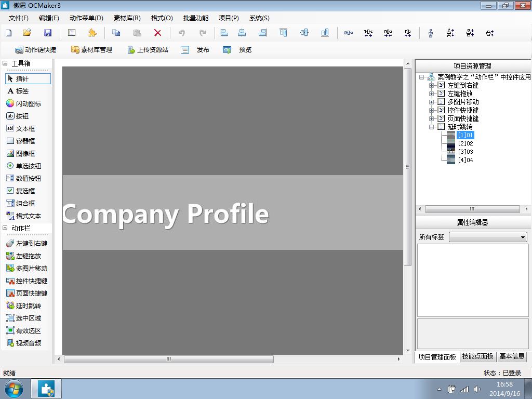
Task: Expand the 左键拖放 tree node
Action: pyautogui.click(x=431, y=94)
